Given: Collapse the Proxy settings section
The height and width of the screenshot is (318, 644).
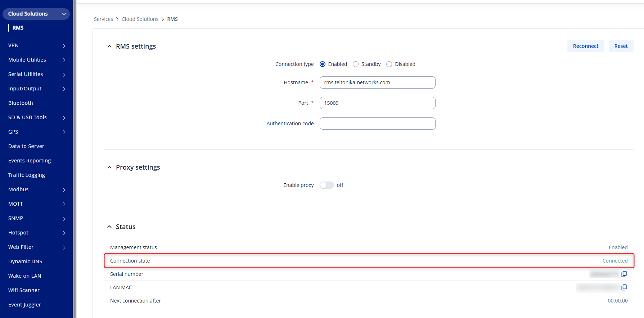Looking at the screenshot, I should pos(109,167).
